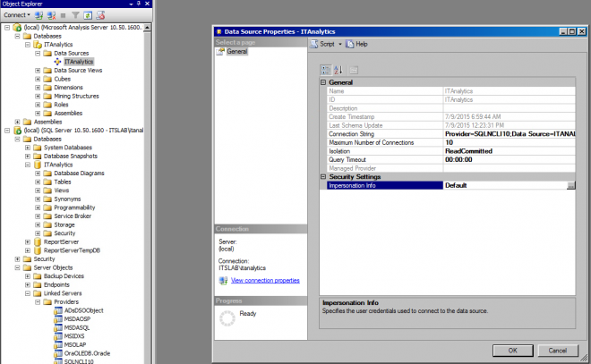The image size is (591, 364).
Task: Expand the System Databases folder
Action: point(28,148)
